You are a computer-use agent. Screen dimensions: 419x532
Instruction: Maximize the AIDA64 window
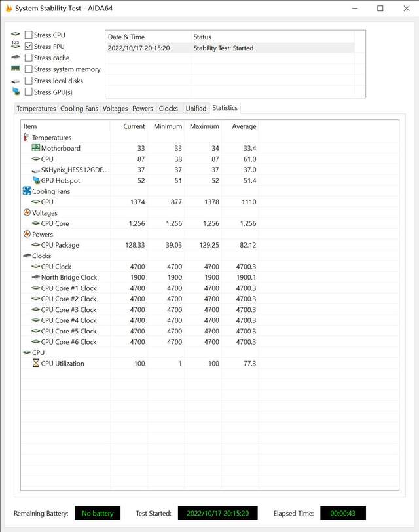point(380,8)
